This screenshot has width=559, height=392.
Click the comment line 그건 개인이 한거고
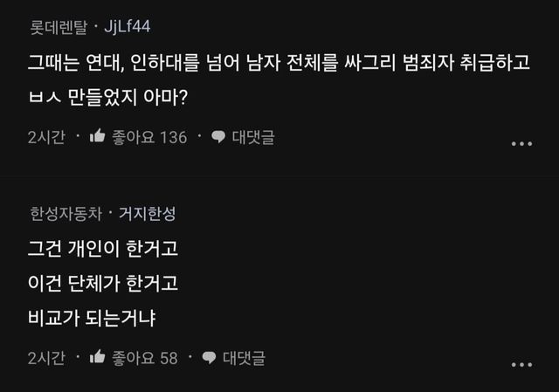[102, 250]
